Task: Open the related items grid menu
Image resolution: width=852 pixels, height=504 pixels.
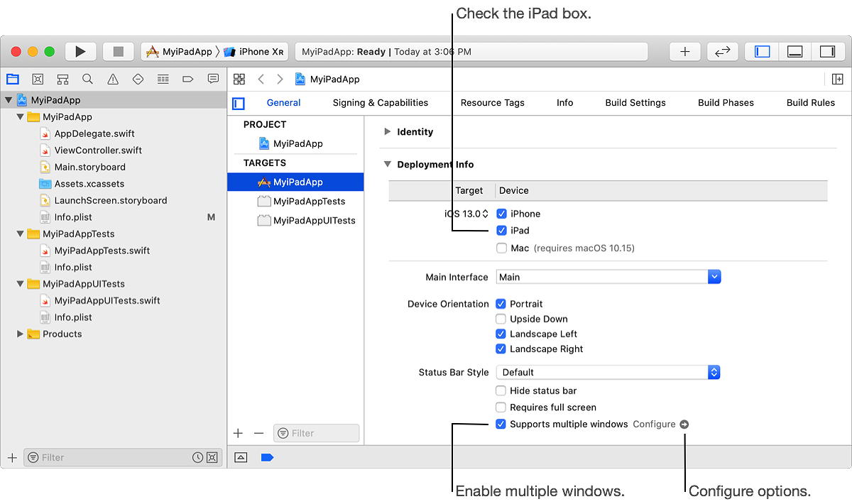Action: 239,79
